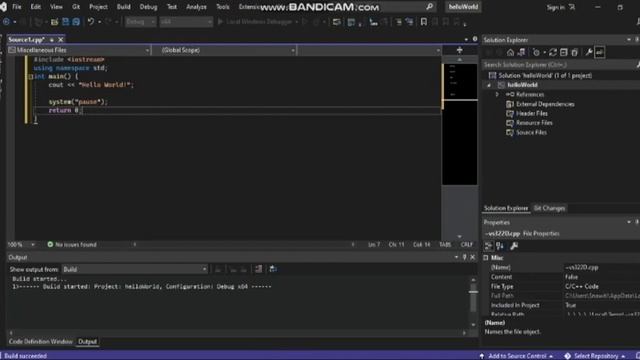Collapse the main() code block outline toggle
Image resolution: width=640 pixels, height=360 pixels.
pyautogui.click(x=31, y=76)
